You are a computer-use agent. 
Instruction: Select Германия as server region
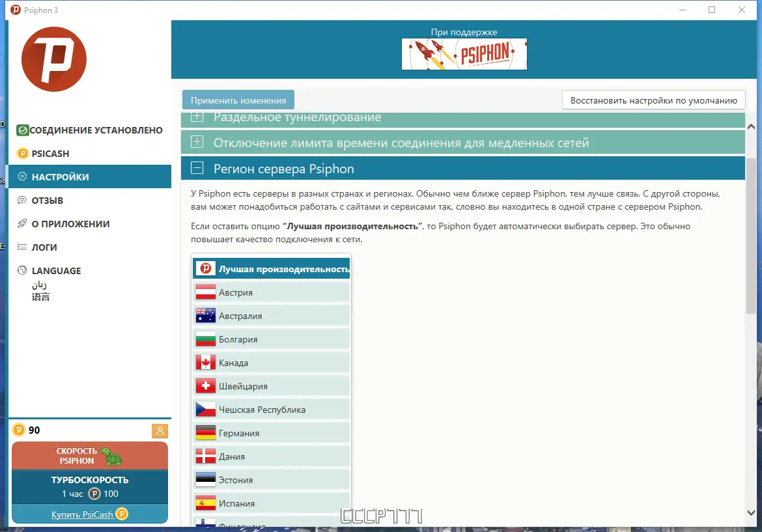[272, 433]
